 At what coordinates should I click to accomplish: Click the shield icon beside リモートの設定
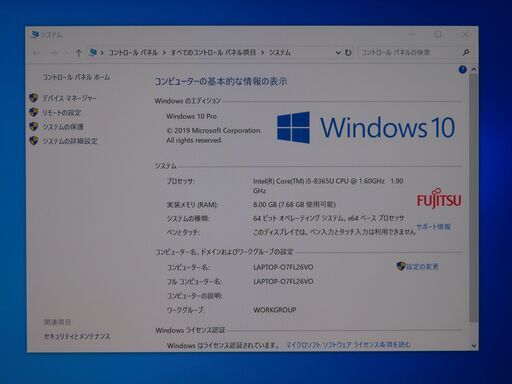34,112
